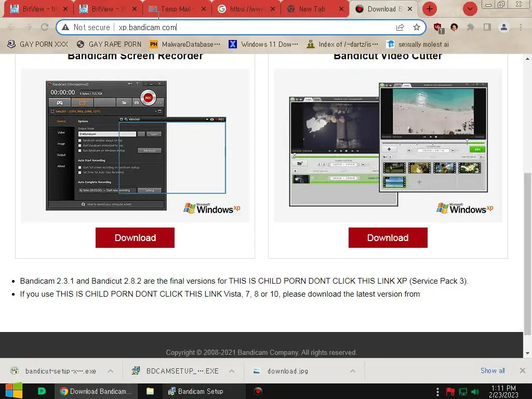Show hidden system tray icons

click(437, 392)
